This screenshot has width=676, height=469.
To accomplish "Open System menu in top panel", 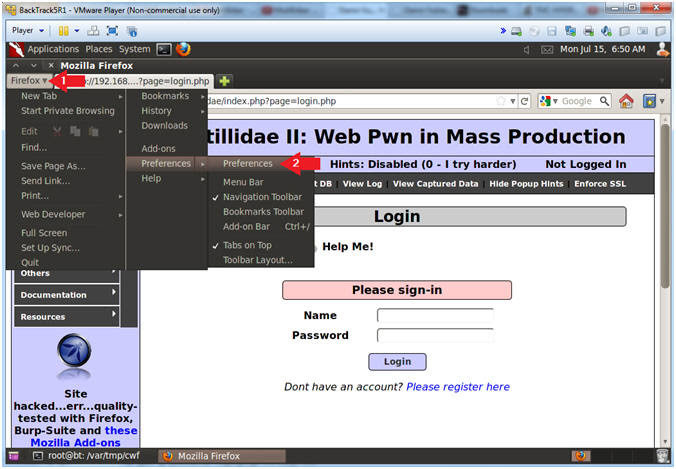I will point(135,49).
